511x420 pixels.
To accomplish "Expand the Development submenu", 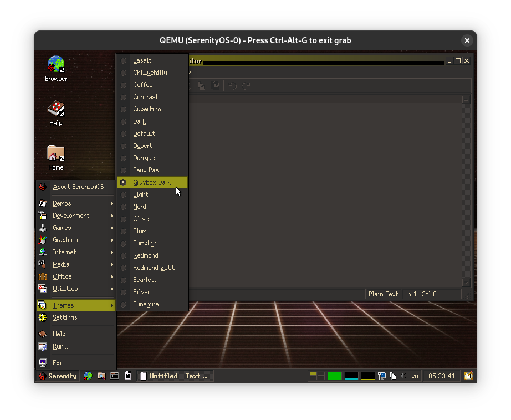I will click(76, 216).
